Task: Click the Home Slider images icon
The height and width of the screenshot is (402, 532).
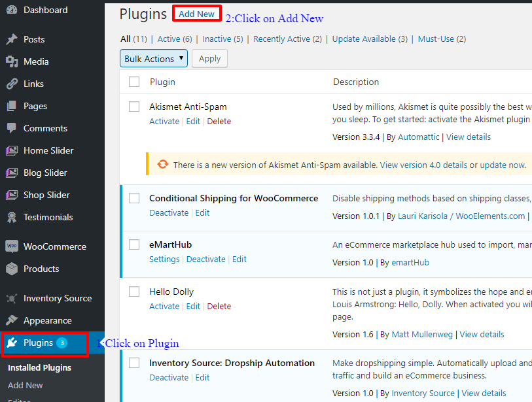Action: pyautogui.click(x=12, y=150)
